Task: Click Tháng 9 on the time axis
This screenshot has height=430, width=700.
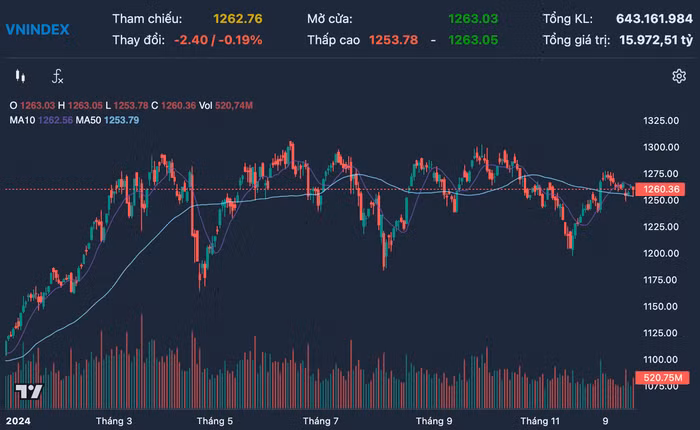Action: tap(434, 421)
